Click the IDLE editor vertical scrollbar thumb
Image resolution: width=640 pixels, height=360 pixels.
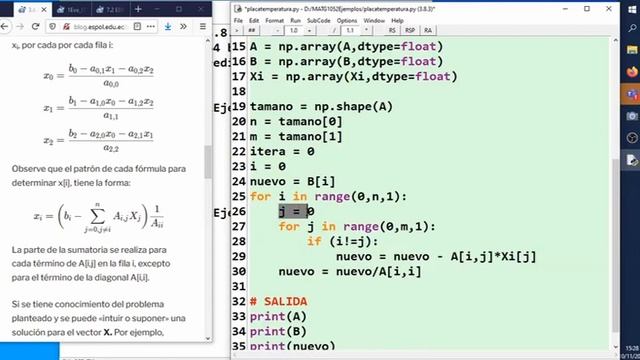(x=616, y=245)
